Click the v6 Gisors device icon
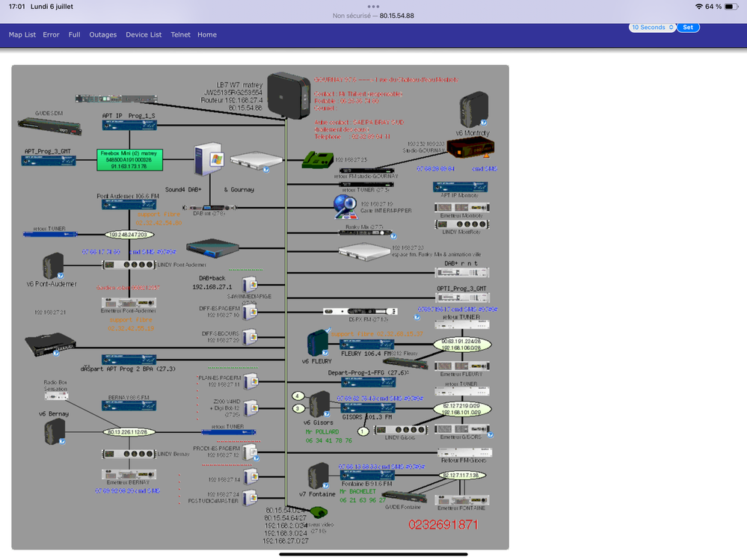This screenshot has width=747, height=560. [x=319, y=404]
